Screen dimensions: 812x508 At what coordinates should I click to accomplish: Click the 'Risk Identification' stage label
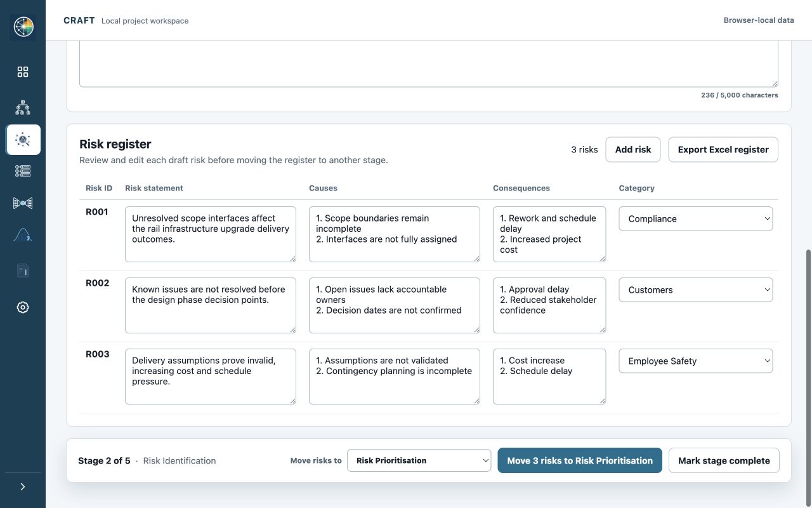click(x=180, y=461)
